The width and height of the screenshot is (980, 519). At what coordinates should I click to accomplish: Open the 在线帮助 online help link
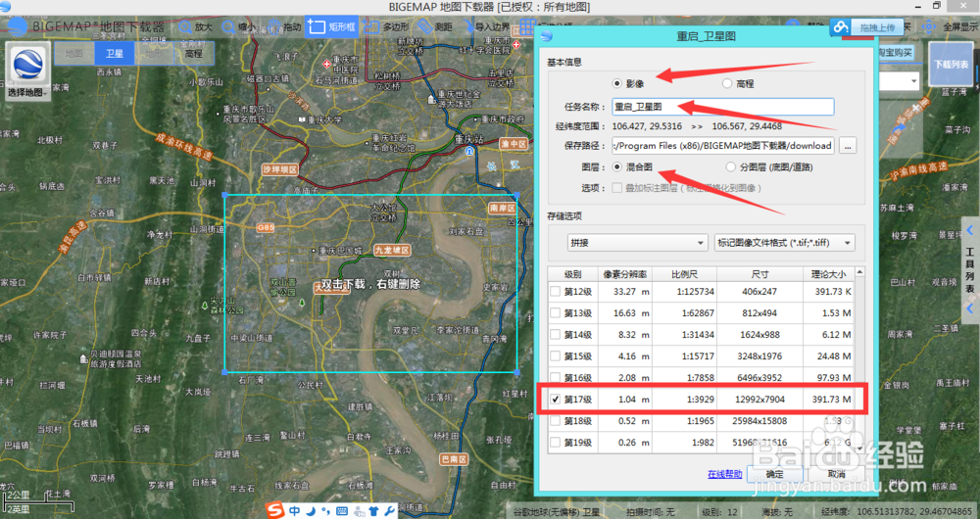724,474
